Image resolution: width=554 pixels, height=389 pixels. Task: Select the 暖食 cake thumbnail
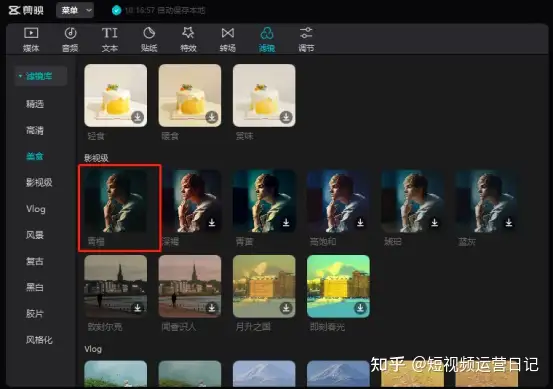(x=190, y=95)
